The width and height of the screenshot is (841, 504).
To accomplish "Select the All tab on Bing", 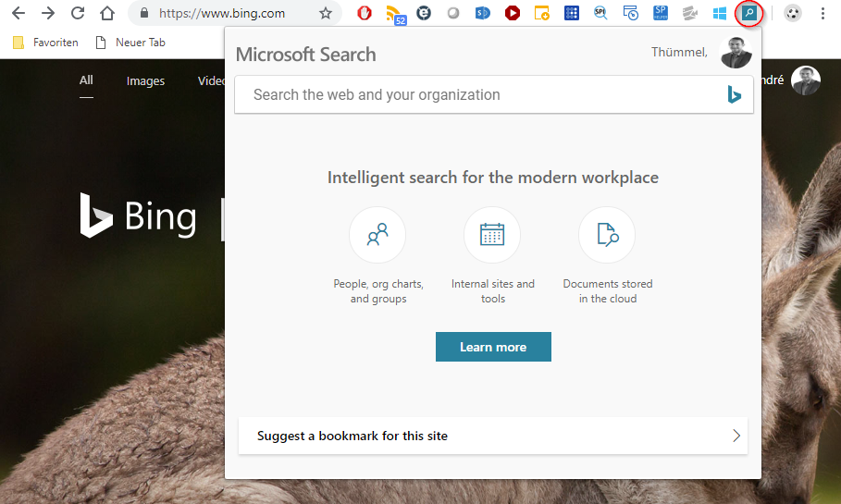I will click(x=86, y=80).
